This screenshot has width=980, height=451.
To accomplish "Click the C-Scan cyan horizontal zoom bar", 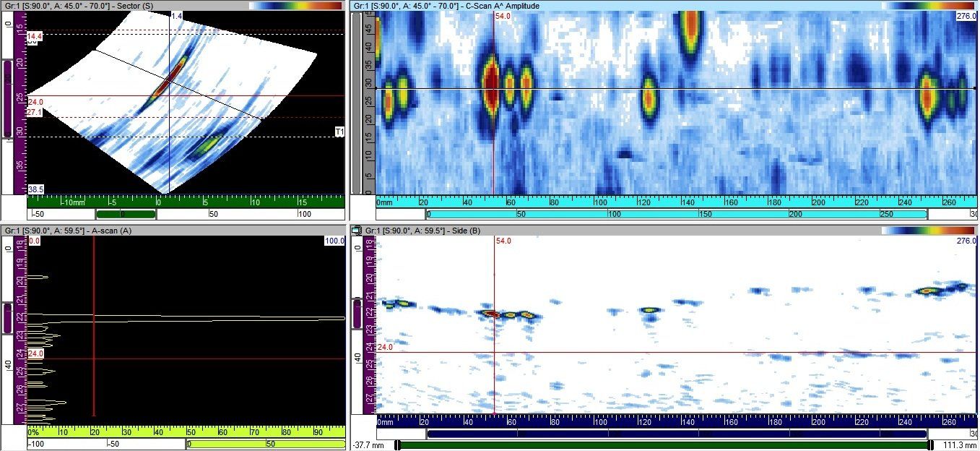I will [x=677, y=215].
